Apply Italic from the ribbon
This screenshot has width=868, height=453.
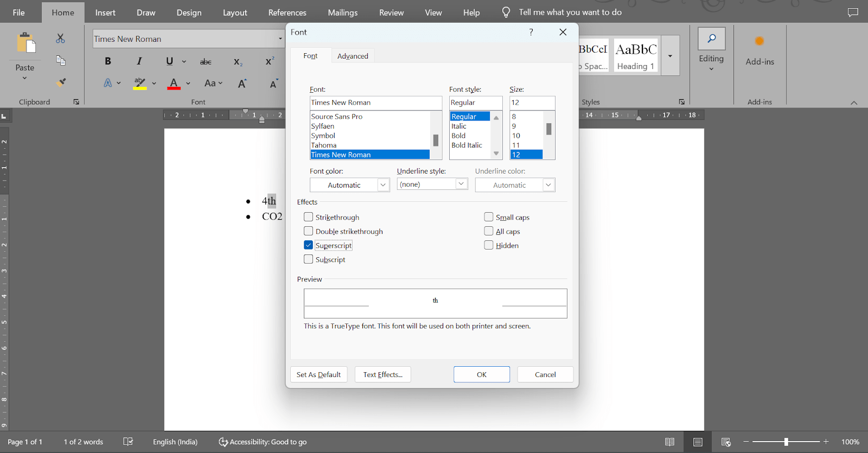(x=139, y=61)
